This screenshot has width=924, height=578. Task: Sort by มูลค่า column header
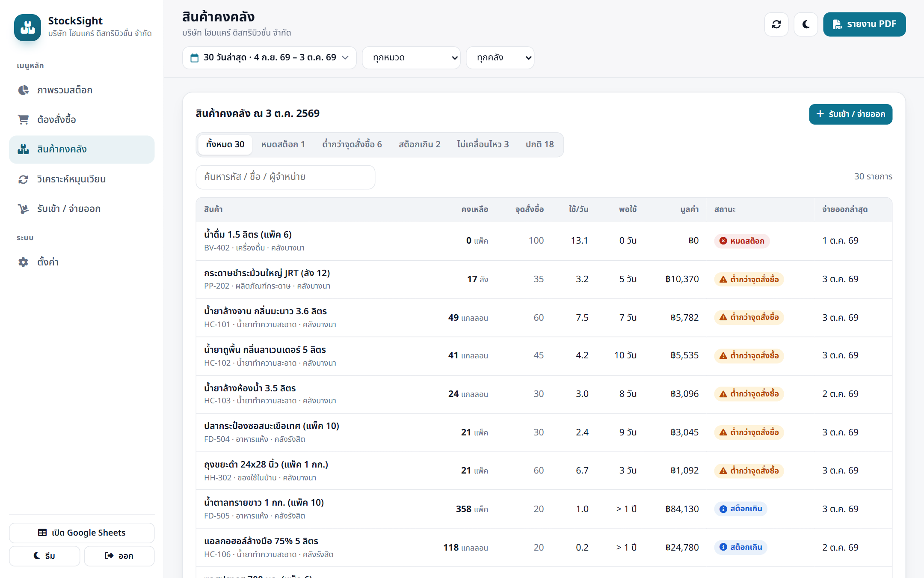pos(689,209)
